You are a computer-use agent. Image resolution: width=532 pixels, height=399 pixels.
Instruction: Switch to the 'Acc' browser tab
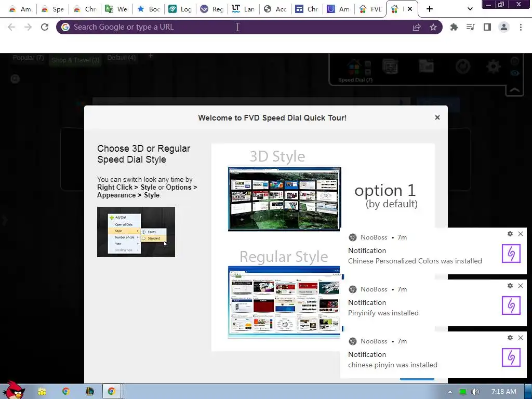click(x=275, y=9)
